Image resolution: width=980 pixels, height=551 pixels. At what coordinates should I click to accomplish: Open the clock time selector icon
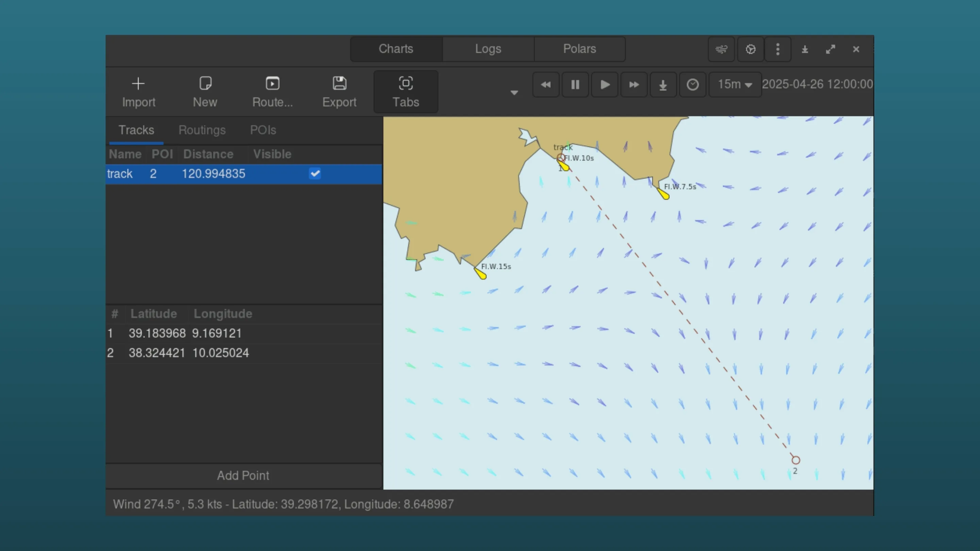(x=692, y=84)
